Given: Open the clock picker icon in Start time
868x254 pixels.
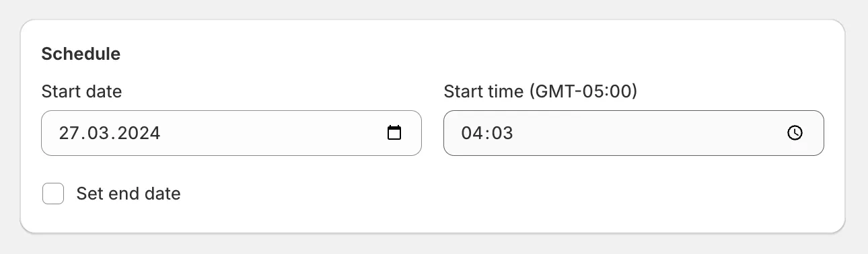Looking at the screenshot, I should click(x=795, y=133).
